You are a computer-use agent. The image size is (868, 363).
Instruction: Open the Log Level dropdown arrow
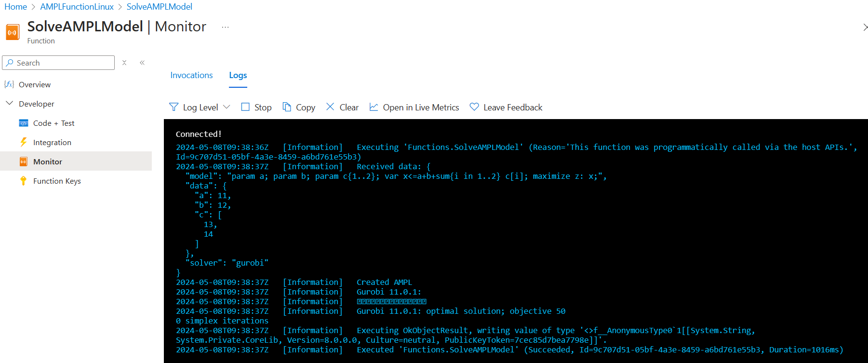pyautogui.click(x=227, y=107)
